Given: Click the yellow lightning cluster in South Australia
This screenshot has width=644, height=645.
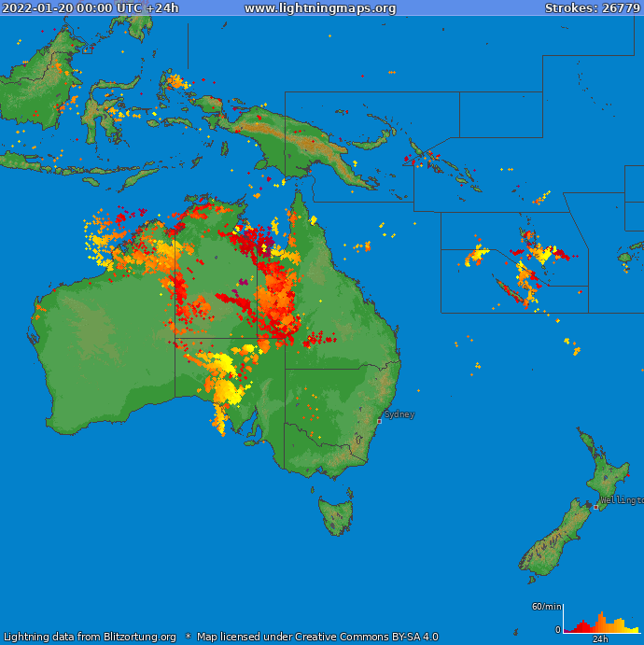Looking at the screenshot, I should tap(224, 383).
